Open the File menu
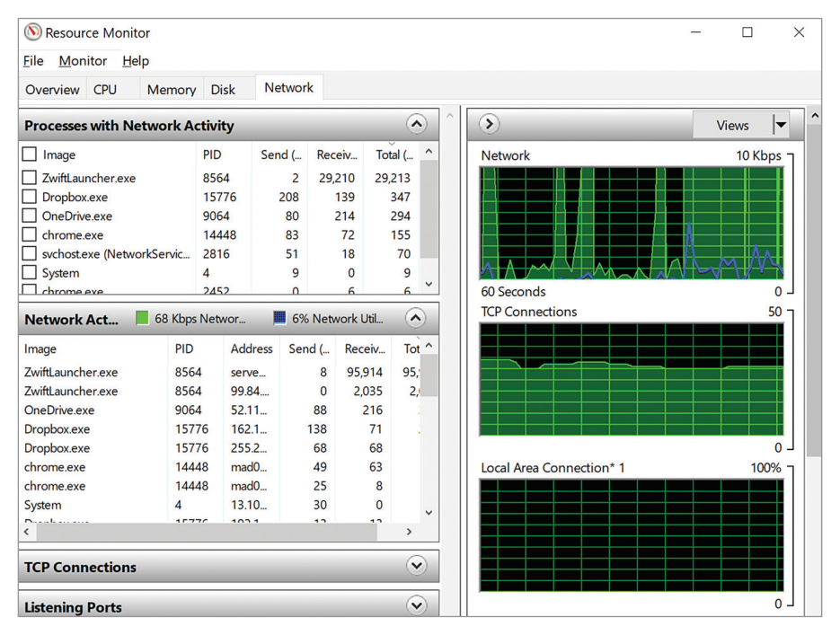The height and width of the screenshot is (635, 840). (33, 61)
